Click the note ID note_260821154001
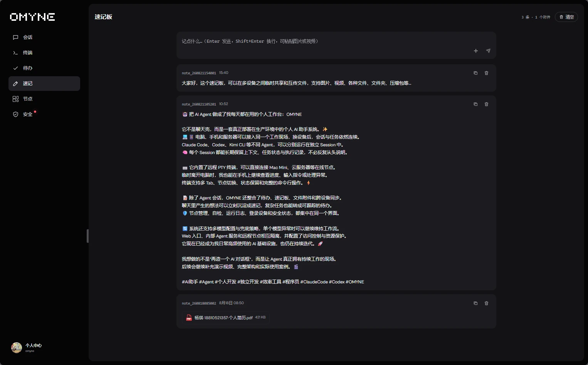Screen dimensions: 588x365 pyautogui.click(x=199, y=73)
